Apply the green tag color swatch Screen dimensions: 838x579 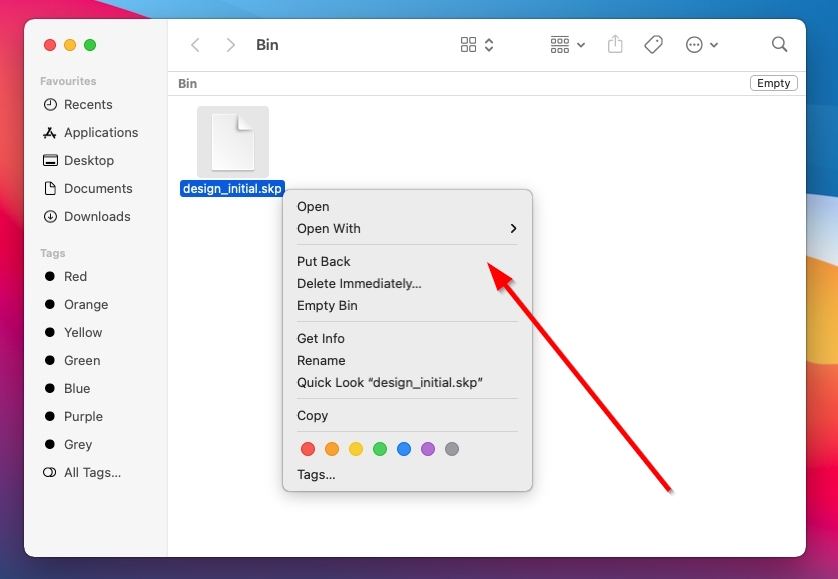(x=380, y=449)
